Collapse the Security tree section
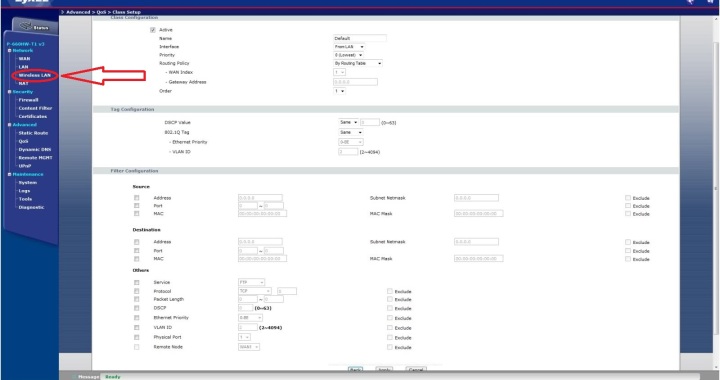Screen dimensions: 720x380 [x=9, y=92]
